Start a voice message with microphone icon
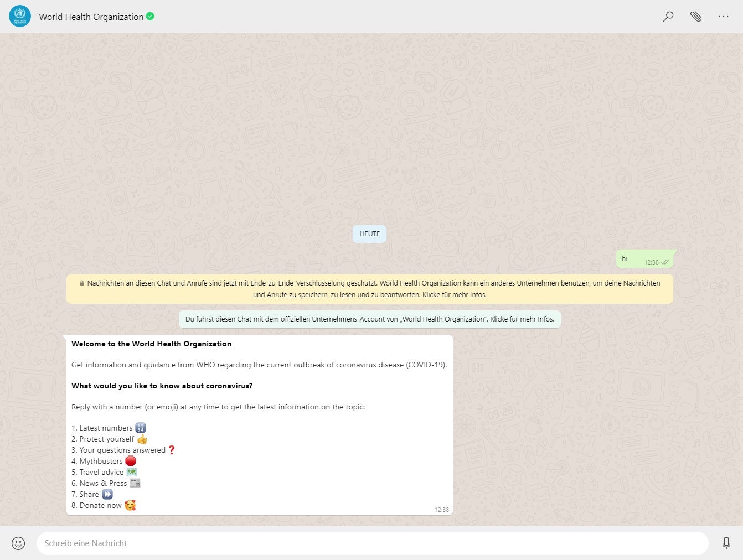The image size is (743, 560). [726, 543]
